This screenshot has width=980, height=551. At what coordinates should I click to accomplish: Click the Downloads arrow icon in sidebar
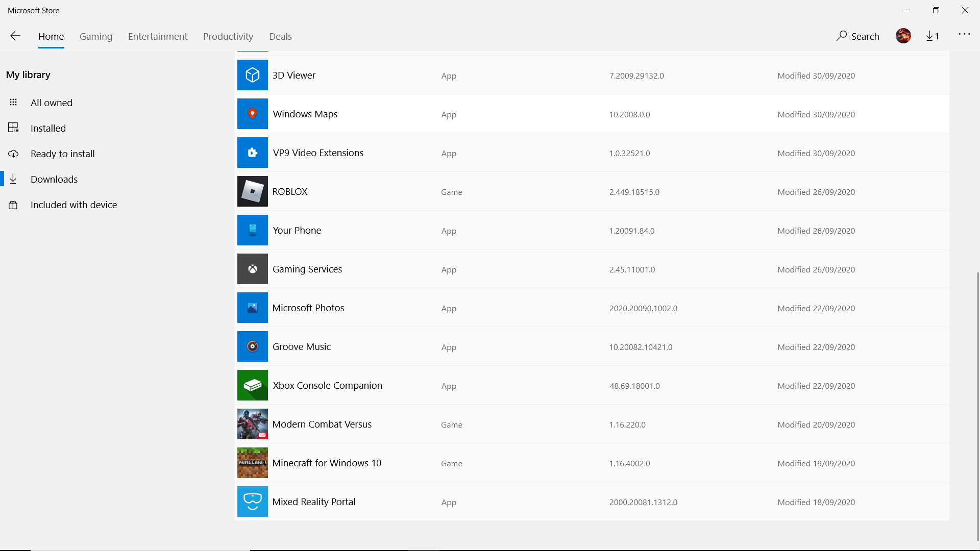coord(13,179)
